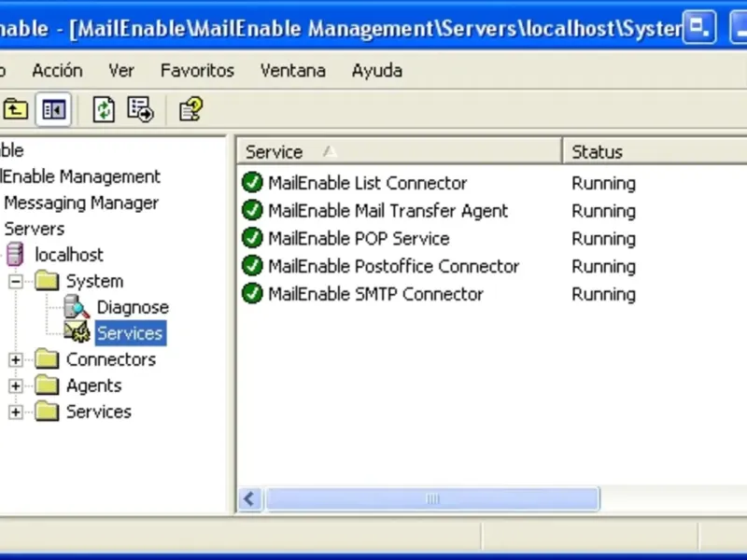This screenshot has width=747, height=560.
Task: Click the horizontal scrollbar thumb
Action: click(432, 499)
